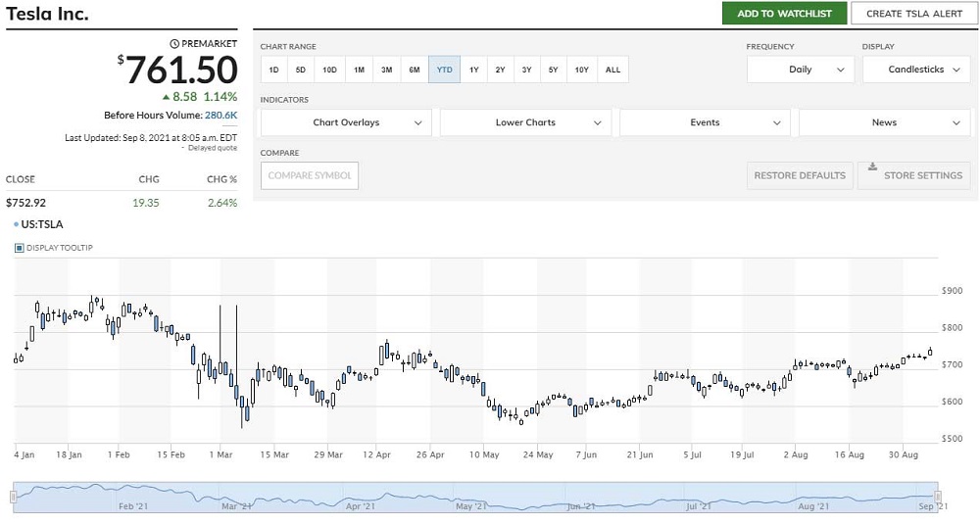980x524 pixels.
Task: Select the 3M chart range
Action: coord(387,70)
